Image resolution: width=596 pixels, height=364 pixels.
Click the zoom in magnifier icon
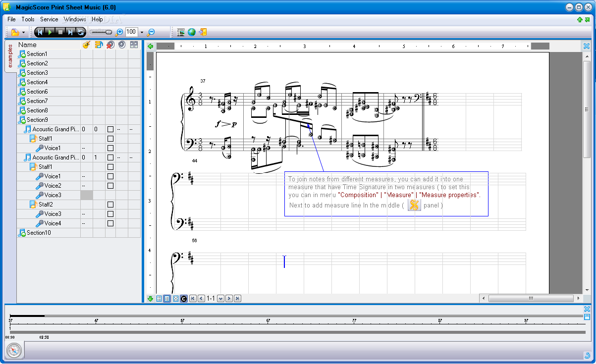119,32
